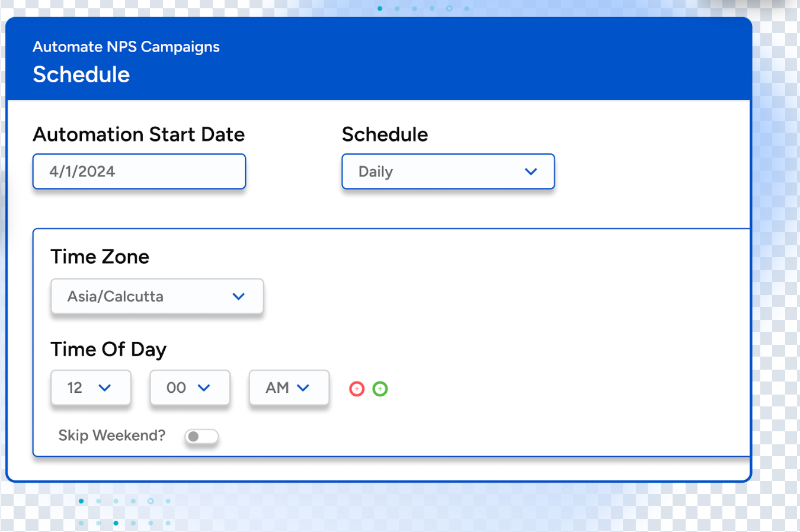Click the red remove time slot icon
The width and height of the screenshot is (800, 532).
point(357,389)
